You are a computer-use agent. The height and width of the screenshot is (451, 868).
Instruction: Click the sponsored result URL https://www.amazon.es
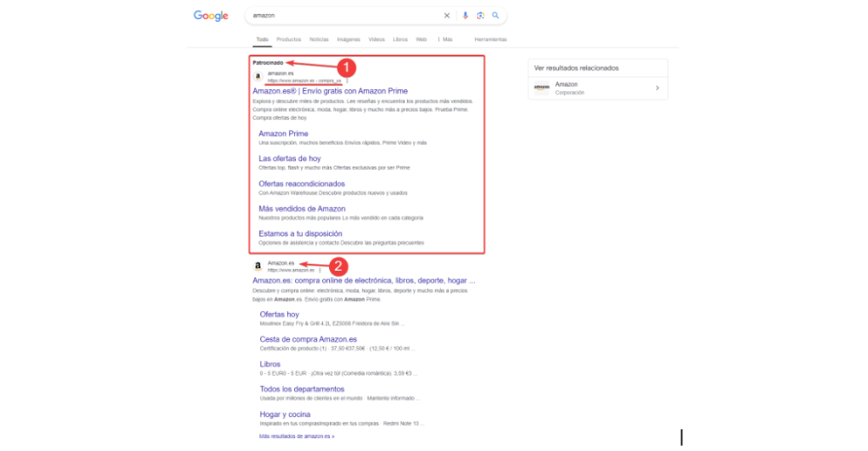click(x=305, y=81)
